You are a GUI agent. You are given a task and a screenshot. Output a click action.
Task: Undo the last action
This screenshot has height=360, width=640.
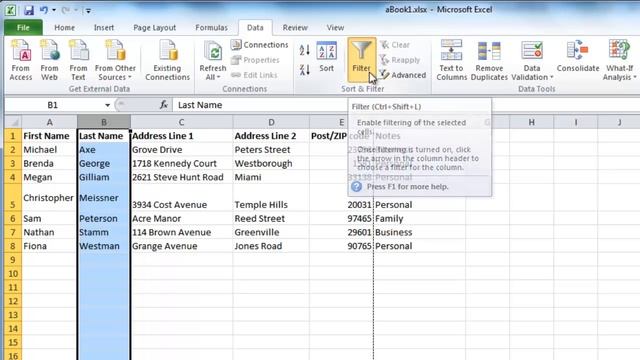click(43, 10)
